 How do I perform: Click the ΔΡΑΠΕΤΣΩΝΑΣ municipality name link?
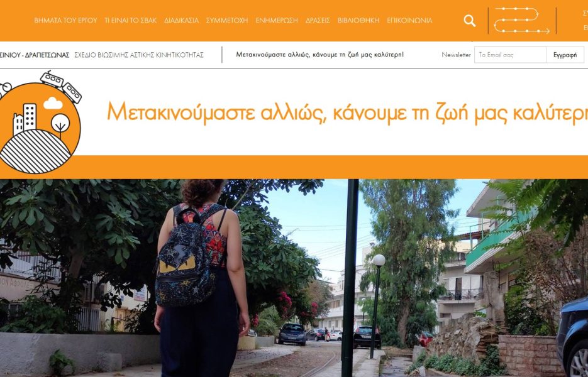point(47,55)
